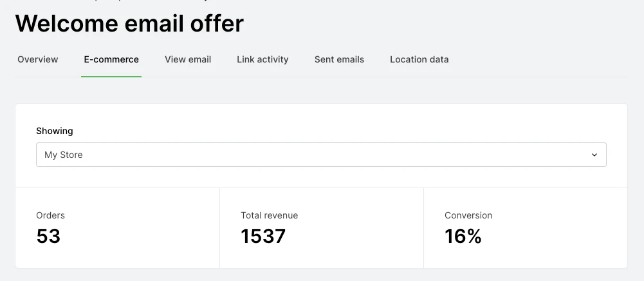Image resolution: width=644 pixels, height=281 pixels.
Task: Click the Showing field label
Action: pyautogui.click(x=55, y=131)
